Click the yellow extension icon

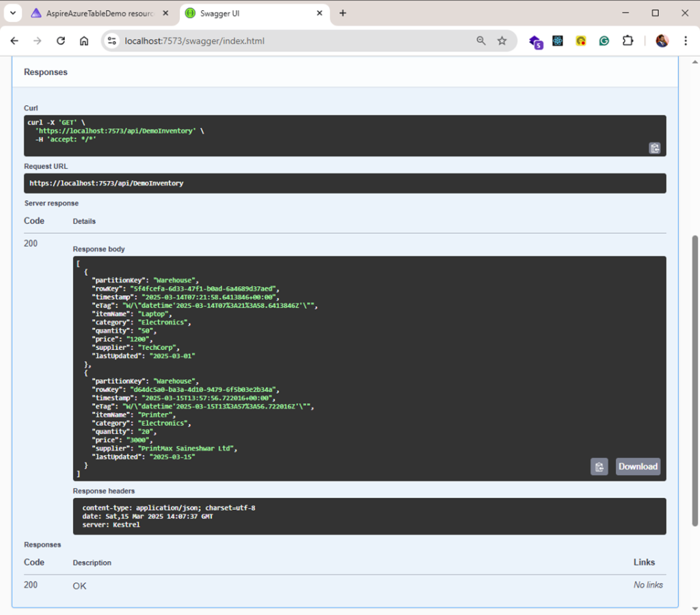(580, 41)
